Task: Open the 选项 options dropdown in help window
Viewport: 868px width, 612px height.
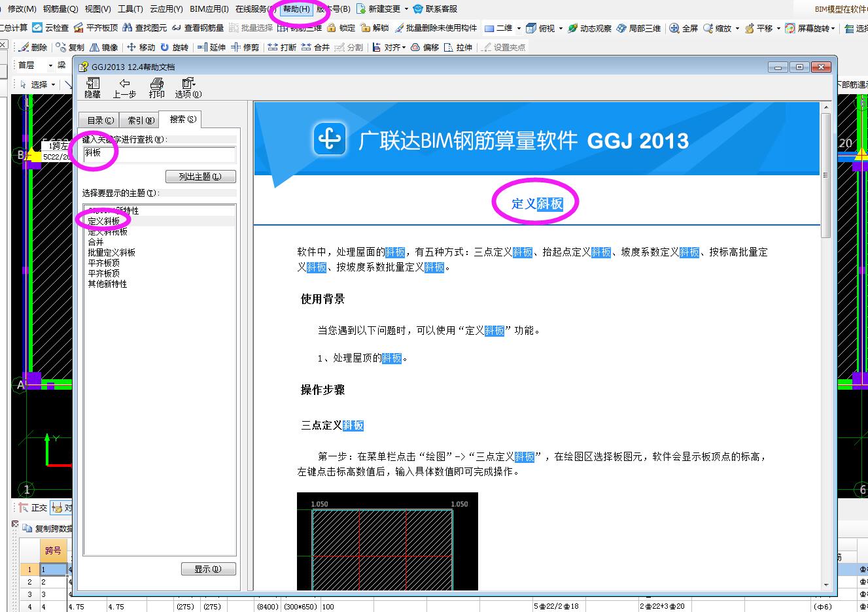Action: tap(188, 88)
